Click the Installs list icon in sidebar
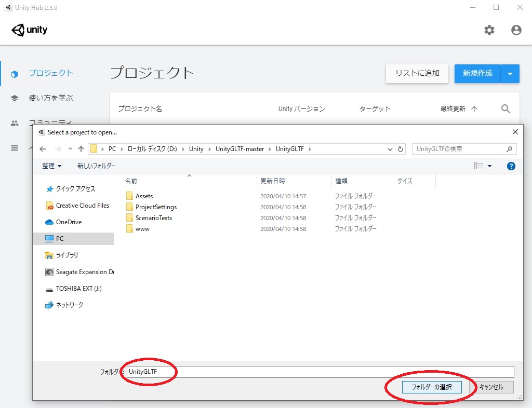Image resolution: width=532 pixels, height=408 pixels. coord(15,148)
